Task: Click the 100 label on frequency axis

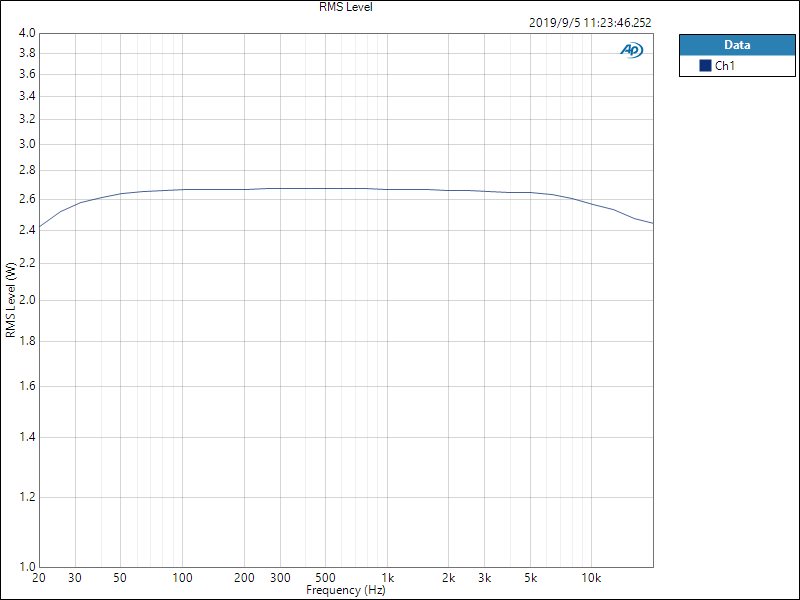Action: point(182,578)
